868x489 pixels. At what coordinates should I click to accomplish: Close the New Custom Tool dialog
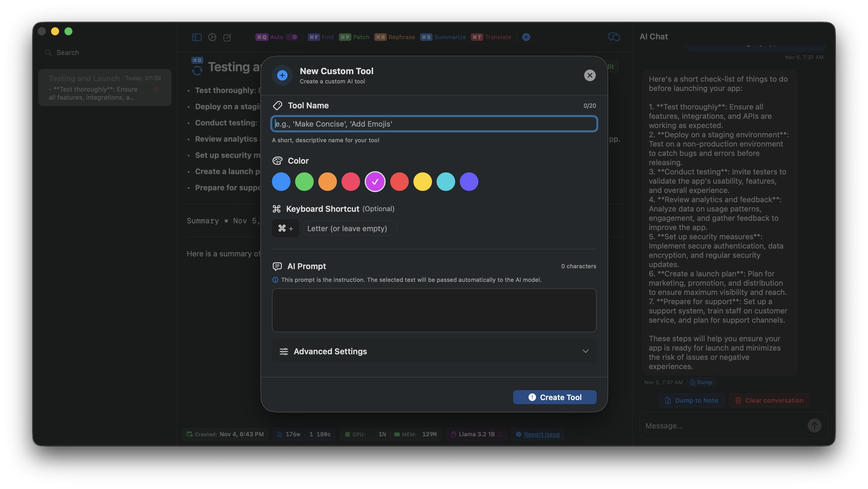click(589, 75)
